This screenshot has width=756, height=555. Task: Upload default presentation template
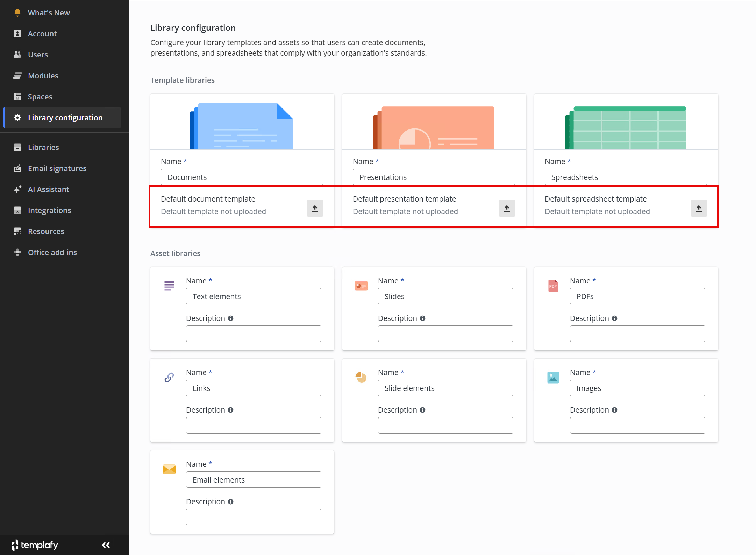coord(507,208)
